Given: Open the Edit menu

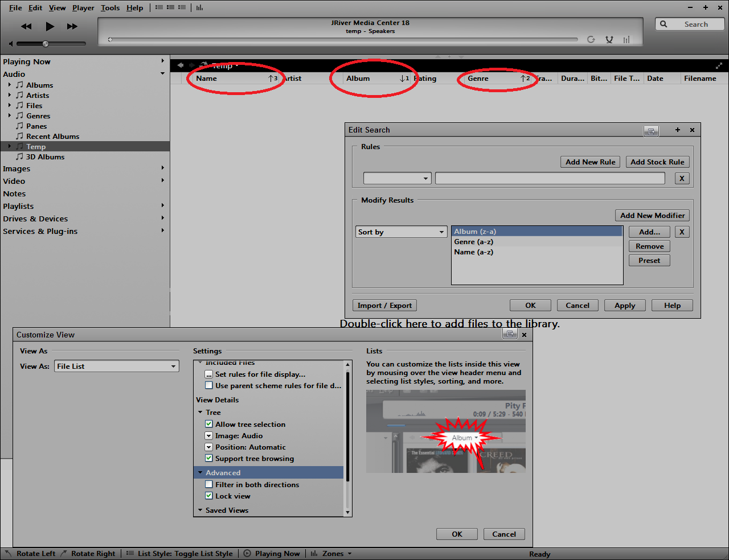Looking at the screenshot, I should [35, 7].
